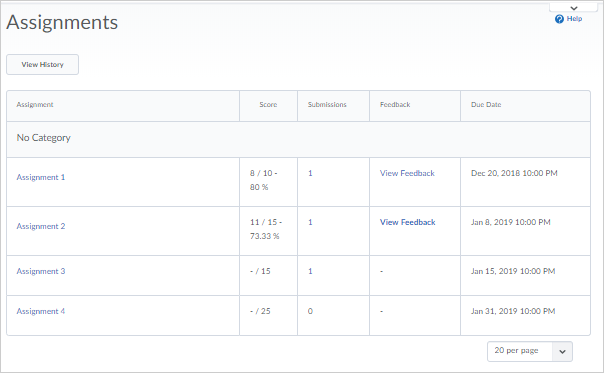Open Assignment 3 link
Screen dimensions: 604x373
pyautogui.click(x=41, y=271)
